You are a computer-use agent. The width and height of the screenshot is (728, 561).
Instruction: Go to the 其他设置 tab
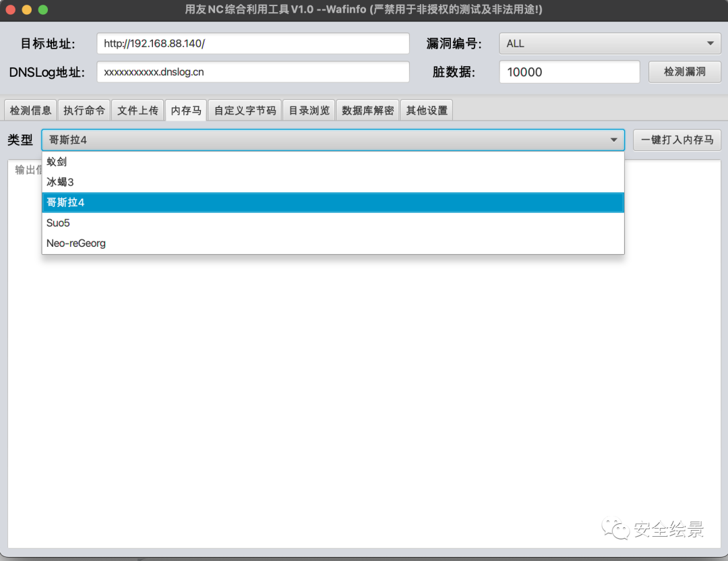427,111
